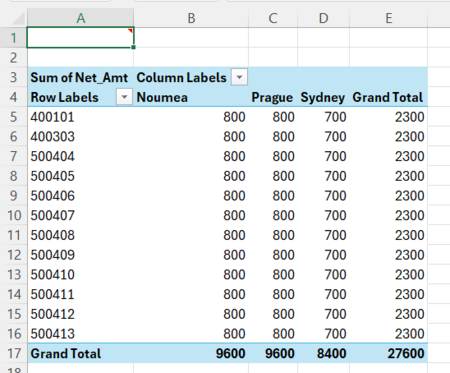Select the Grand Total column header cell
This screenshot has height=373, width=450.
click(x=388, y=97)
